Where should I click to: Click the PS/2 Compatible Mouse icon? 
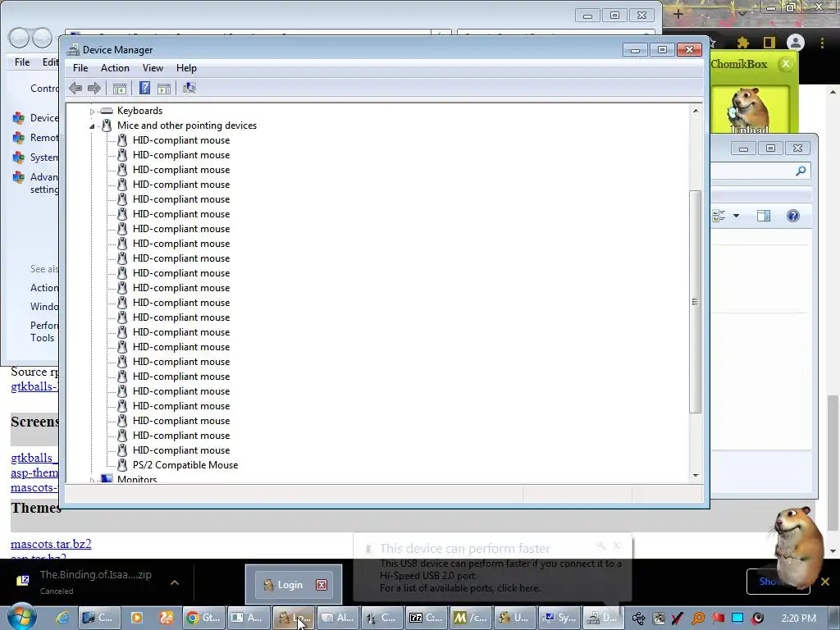point(122,465)
